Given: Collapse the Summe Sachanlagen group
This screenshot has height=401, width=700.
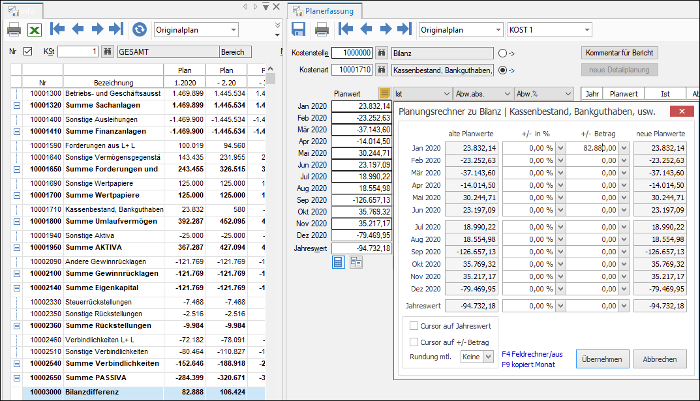Looking at the screenshot, I should [x=17, y=105].
